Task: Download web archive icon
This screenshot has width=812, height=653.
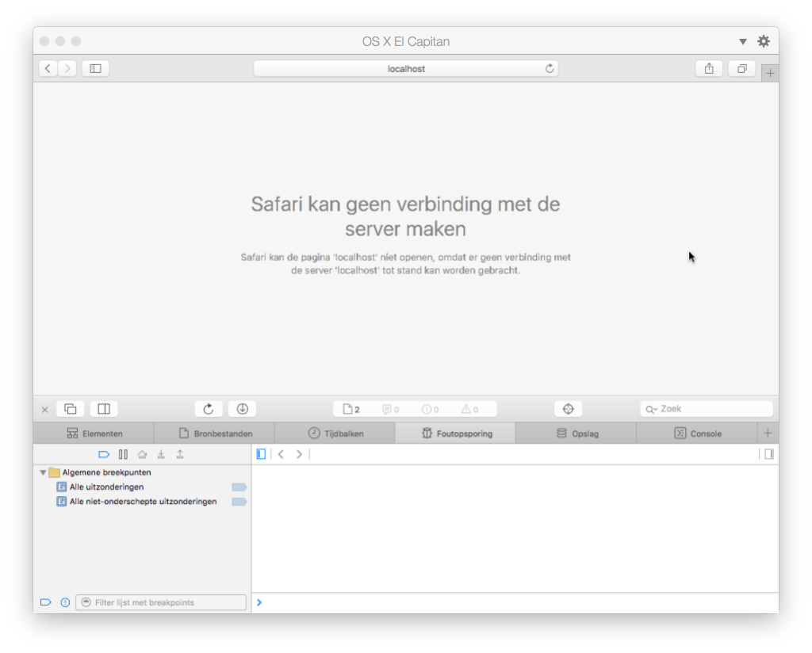Action: [242, 409]
